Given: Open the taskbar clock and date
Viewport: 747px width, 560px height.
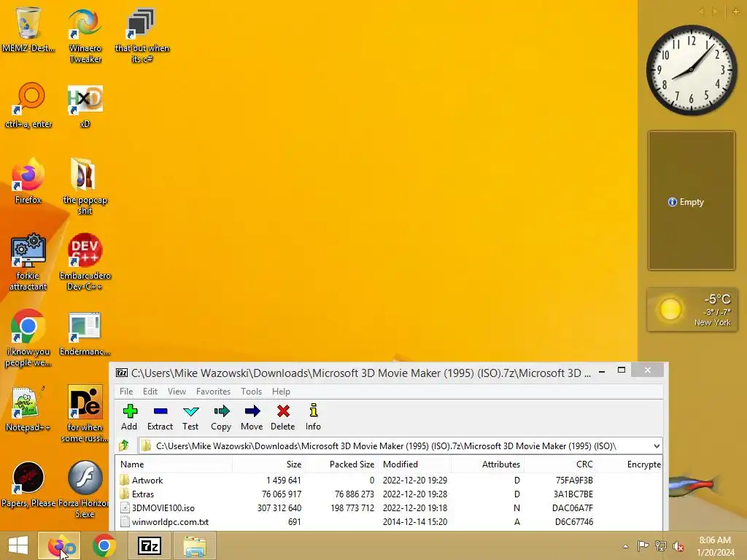Looking at the screenshot, I should tap(715, 546).
